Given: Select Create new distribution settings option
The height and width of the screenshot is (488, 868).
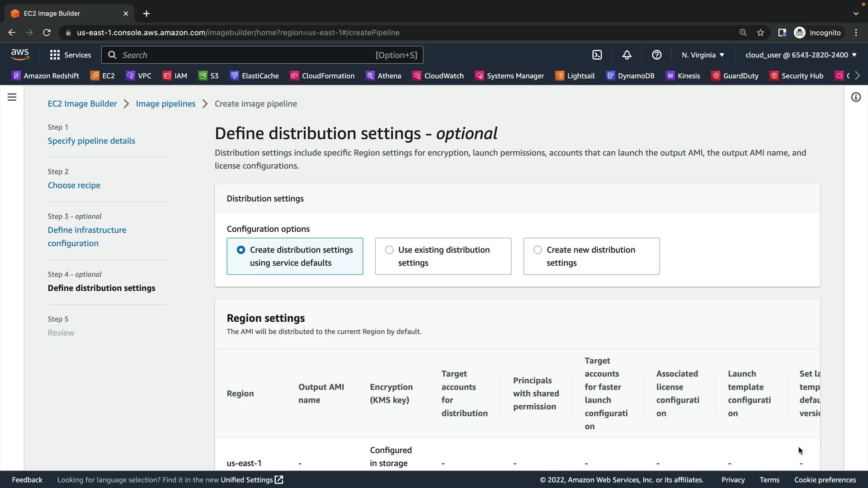Looking at the screenshot, I should (538, 250).
